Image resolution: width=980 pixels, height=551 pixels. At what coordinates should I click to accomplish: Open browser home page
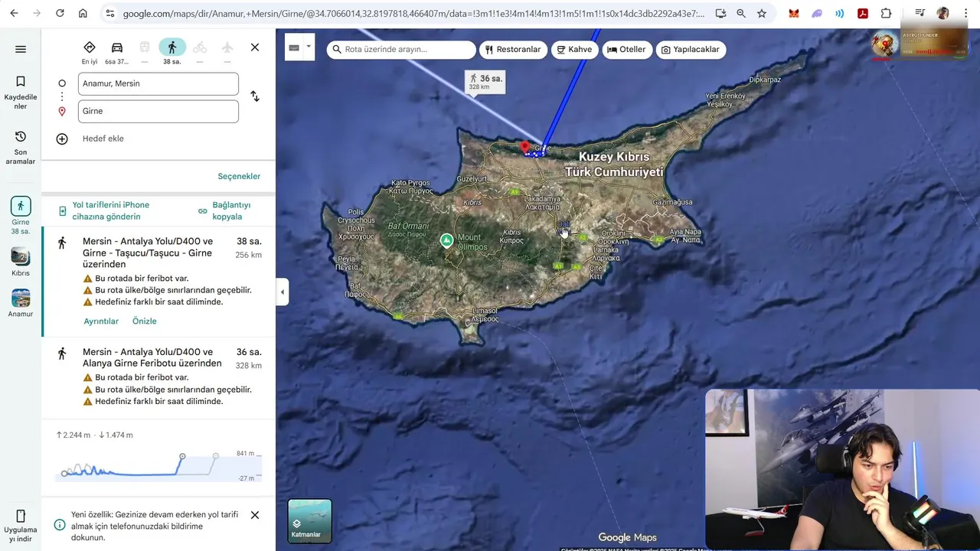tap(83, 13)
